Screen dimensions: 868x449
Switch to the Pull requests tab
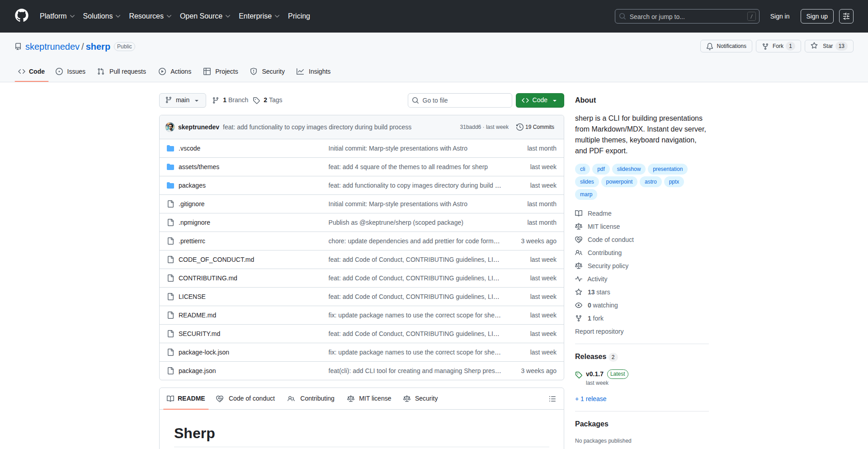pos(122,71)
